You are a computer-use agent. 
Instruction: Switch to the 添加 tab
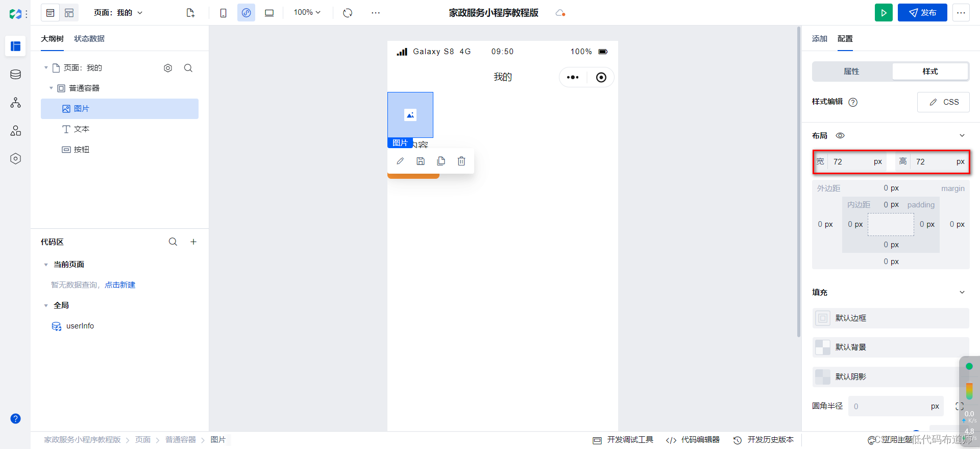(820, 39)
